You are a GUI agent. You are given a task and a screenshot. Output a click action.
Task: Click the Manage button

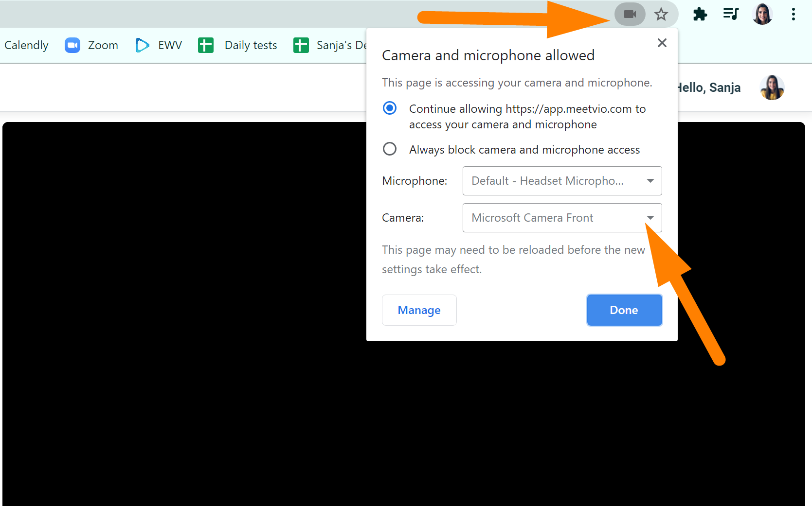click(419, 310)
